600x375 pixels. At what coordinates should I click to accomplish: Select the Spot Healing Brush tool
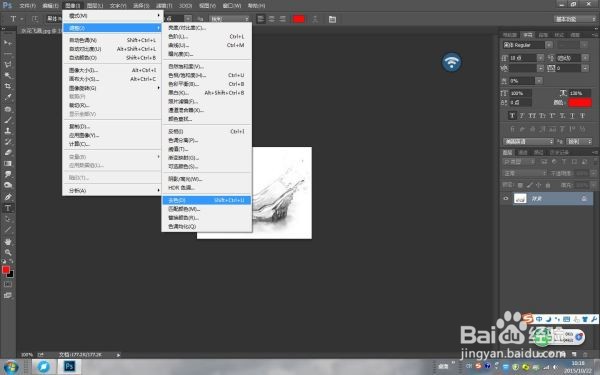(x=8, y=109)
